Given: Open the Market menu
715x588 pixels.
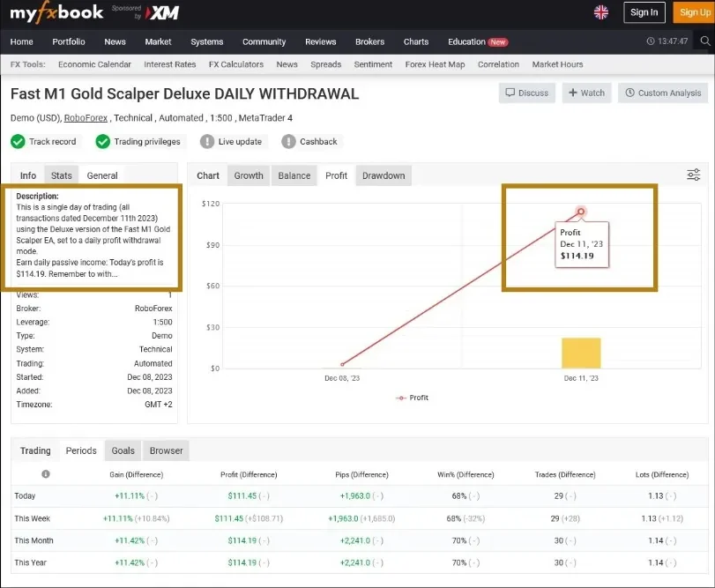Looking at the screenshot, I should 158,42.
